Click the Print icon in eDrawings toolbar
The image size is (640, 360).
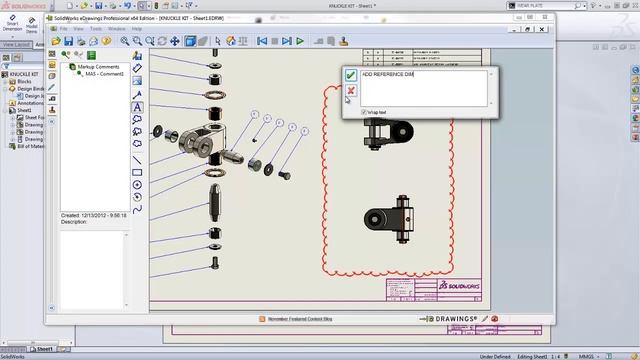click(x=81, y=41)
